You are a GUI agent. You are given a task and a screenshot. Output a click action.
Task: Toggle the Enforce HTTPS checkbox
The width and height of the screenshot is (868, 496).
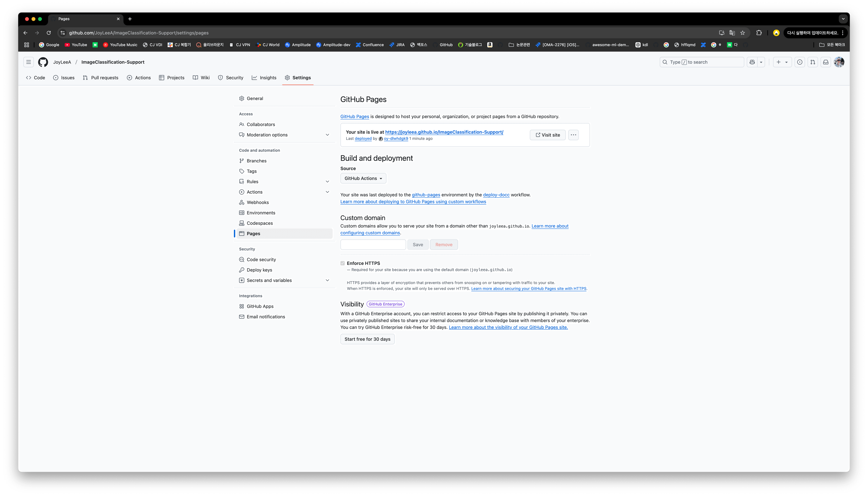342,263
